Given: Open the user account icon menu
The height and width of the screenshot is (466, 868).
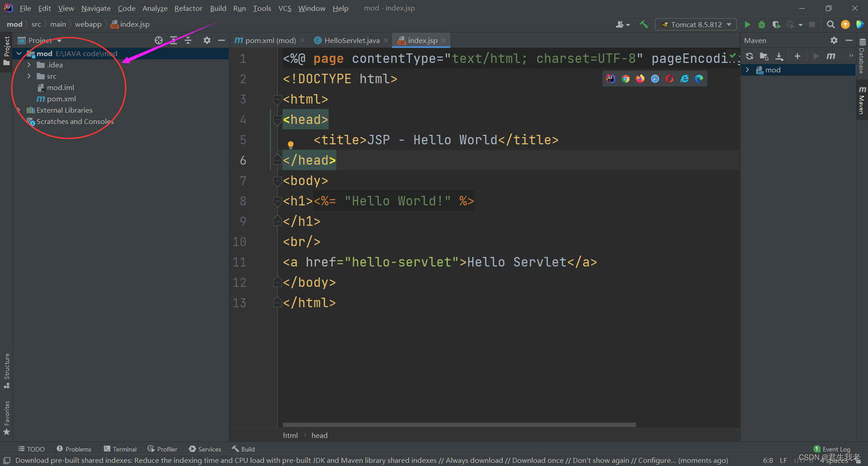Looking at the screenshot, I should 623,24.
